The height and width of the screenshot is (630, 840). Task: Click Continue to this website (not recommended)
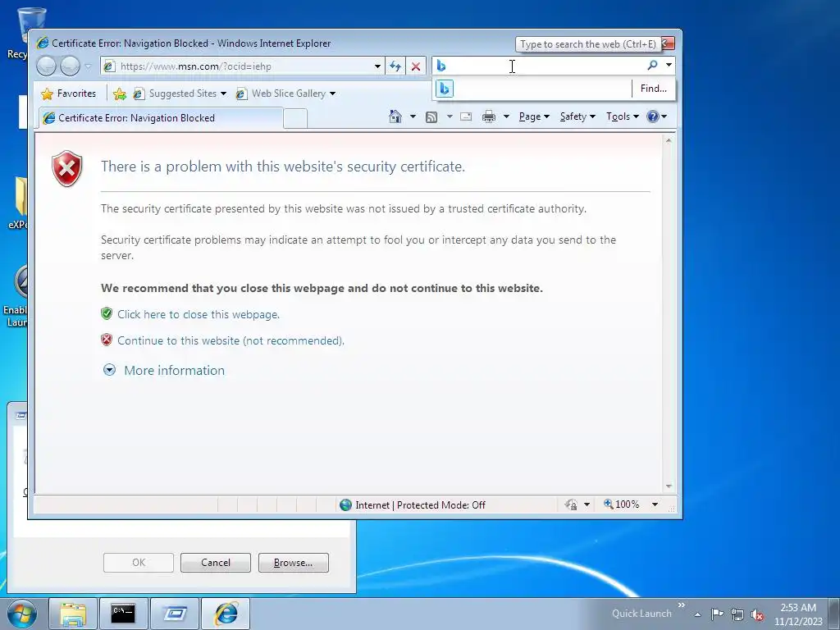tap(231, 340)
